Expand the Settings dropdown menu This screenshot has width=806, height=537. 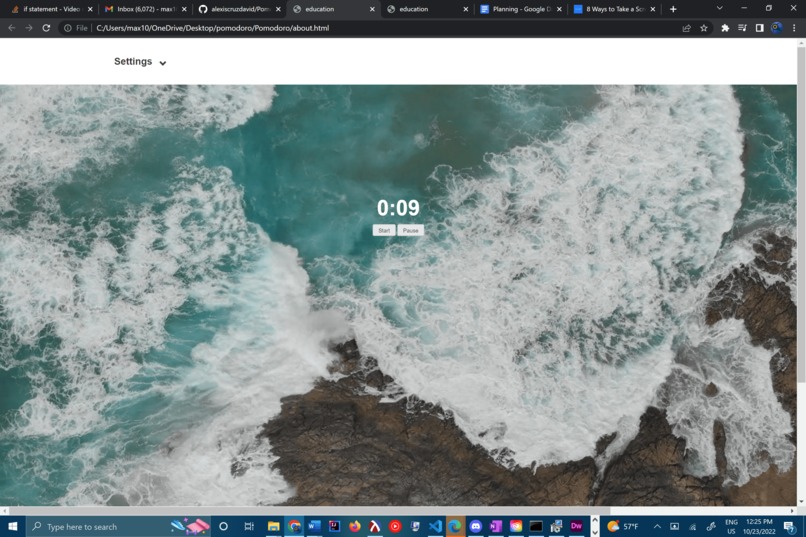140,62
